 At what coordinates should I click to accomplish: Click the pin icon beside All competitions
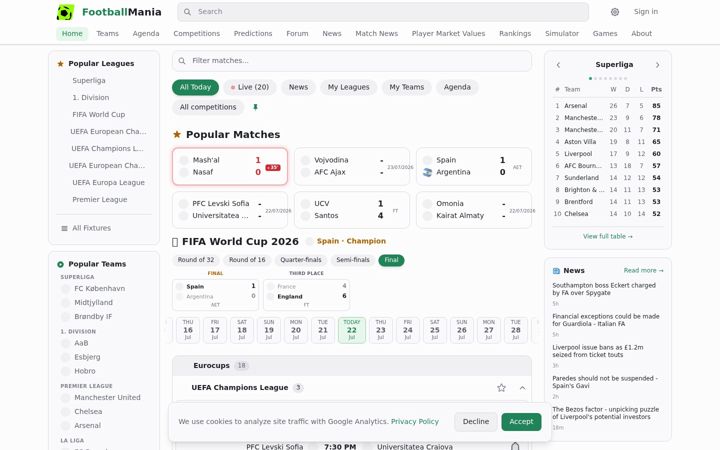[x=255, y=107]
